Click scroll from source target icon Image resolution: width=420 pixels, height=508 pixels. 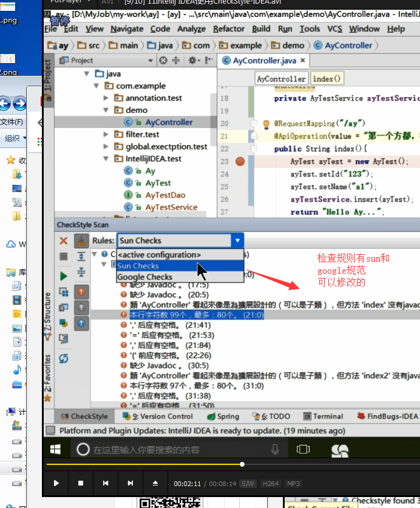click(163, 60)
